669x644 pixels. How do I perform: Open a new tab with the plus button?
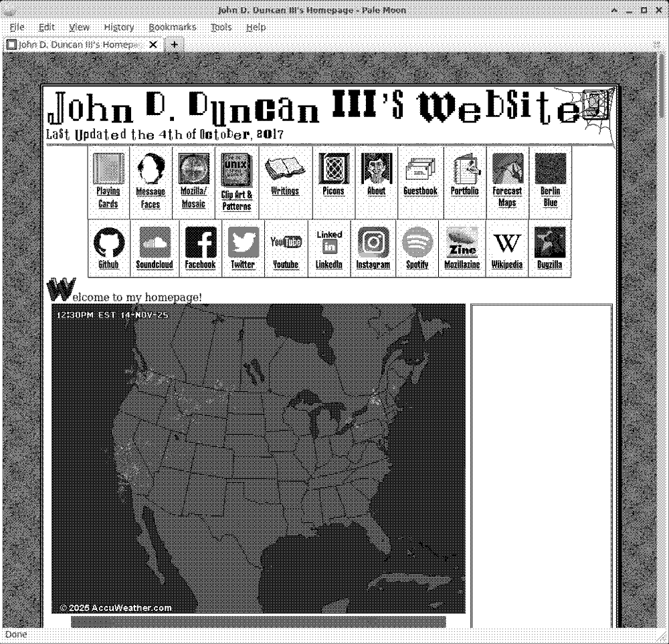(x=174, y=44)
